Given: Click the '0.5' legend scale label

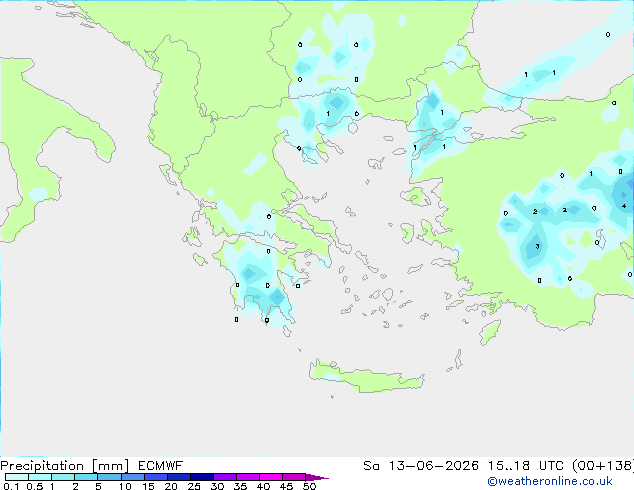Looking at the screenshot, I should (34, 486).
